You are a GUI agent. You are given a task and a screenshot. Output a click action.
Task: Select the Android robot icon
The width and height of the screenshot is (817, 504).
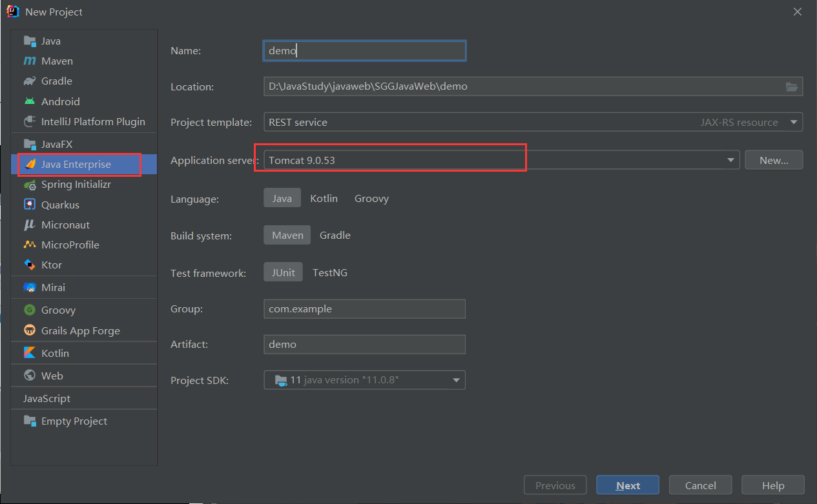click(30, 101)
